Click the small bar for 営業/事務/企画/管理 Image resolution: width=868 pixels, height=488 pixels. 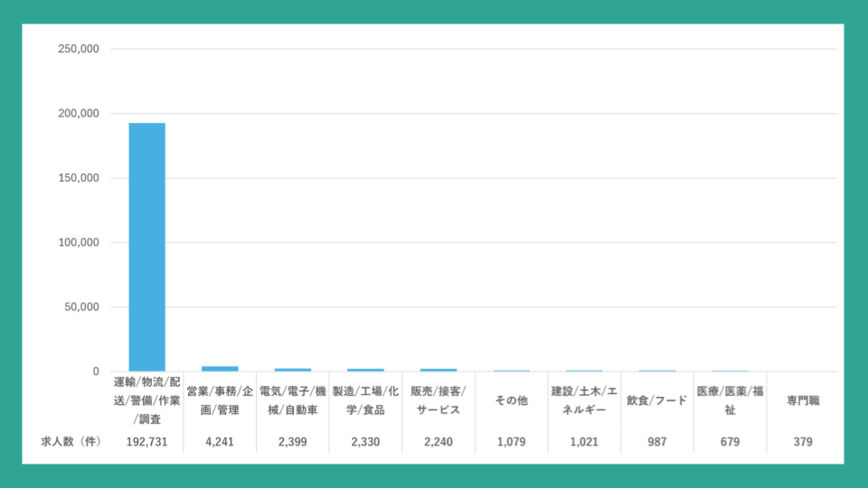pos(220,369)
